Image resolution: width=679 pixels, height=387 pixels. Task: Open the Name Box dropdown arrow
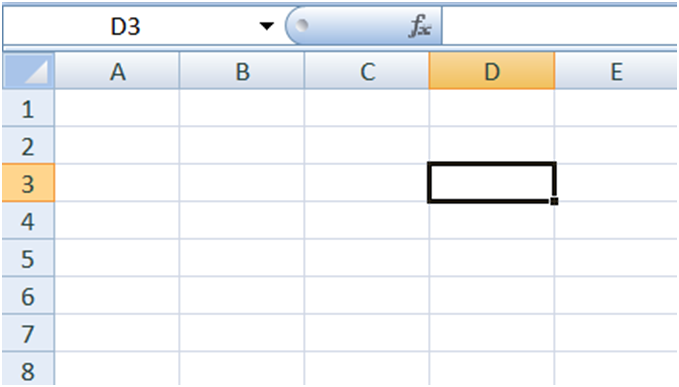266,26
